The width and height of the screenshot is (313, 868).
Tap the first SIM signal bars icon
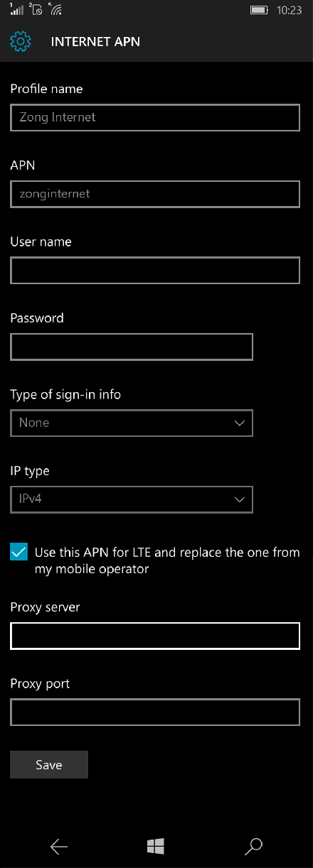pyautogui.click(x=17, y=10)
